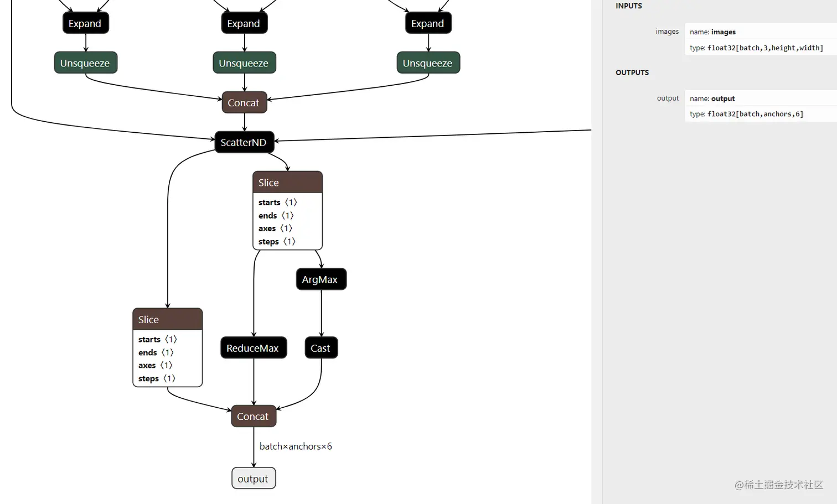Click the batch×anchors×6 edge label

296,446
